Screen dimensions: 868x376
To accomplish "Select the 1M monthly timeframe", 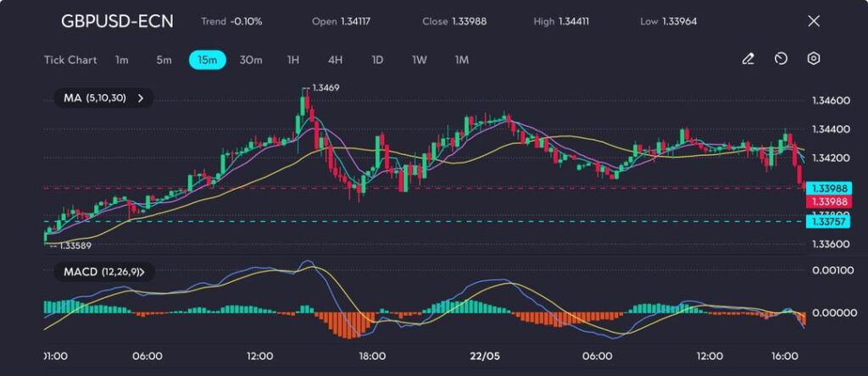I will (x=462, y=60).
